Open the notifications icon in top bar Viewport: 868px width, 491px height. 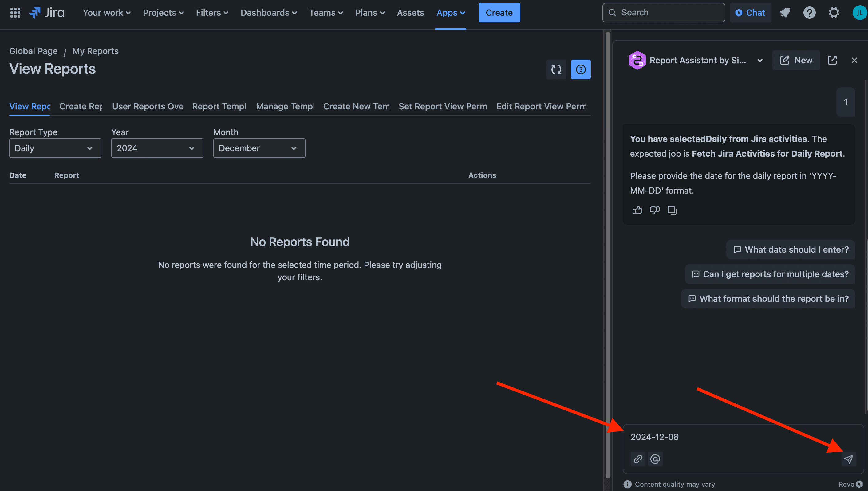click(785, 13)
